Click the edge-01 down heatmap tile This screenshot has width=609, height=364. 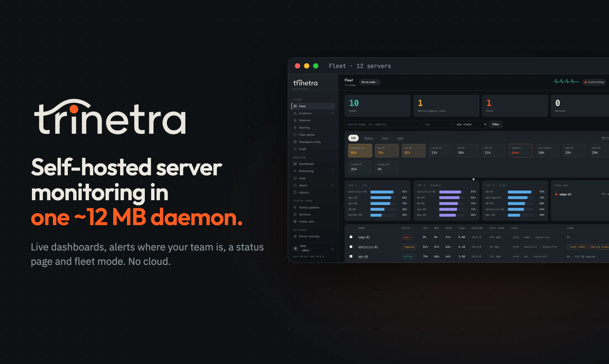(x=521, y=151)
